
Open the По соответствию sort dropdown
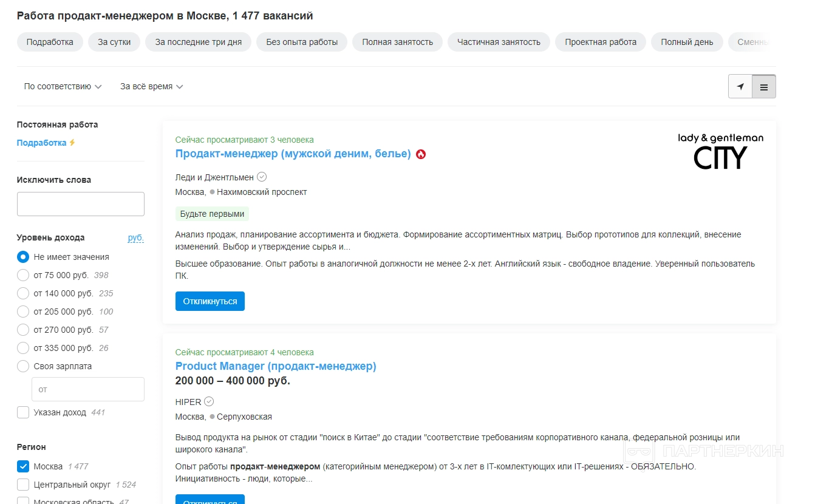pyautogui.click(x=63, y=87)
